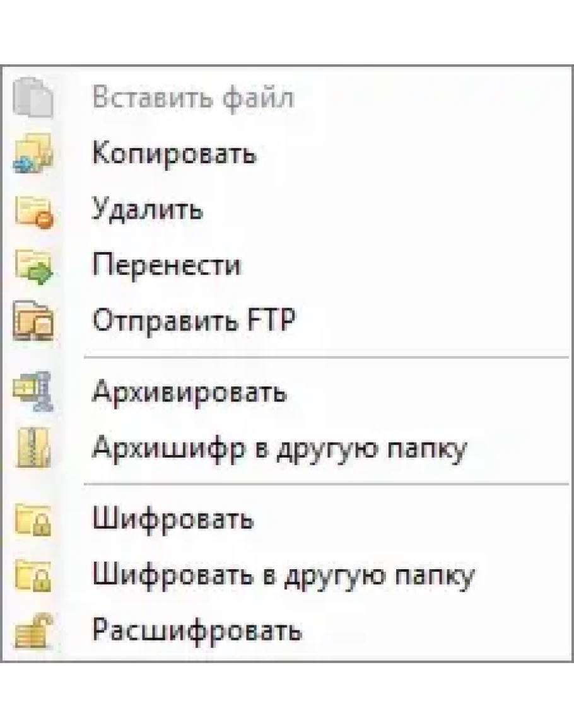Viewport: 574px width, 728px height.
Task: Click the Перенести green arrow folder icon
Action: coord(33,266)
